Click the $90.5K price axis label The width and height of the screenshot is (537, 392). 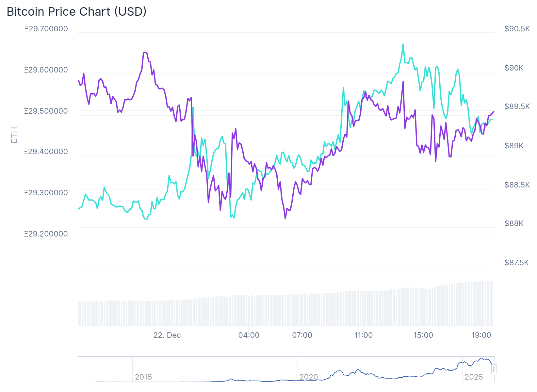click(x=517, y=29)
